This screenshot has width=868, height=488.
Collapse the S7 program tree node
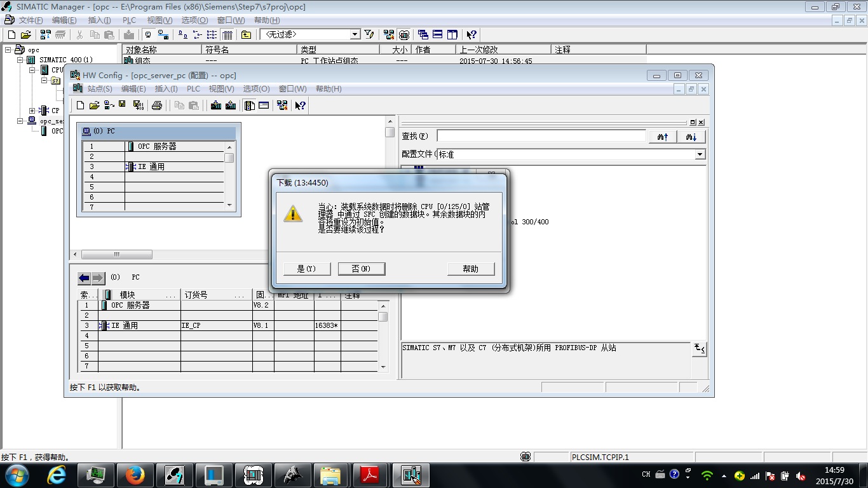click(x=44, y=80)
